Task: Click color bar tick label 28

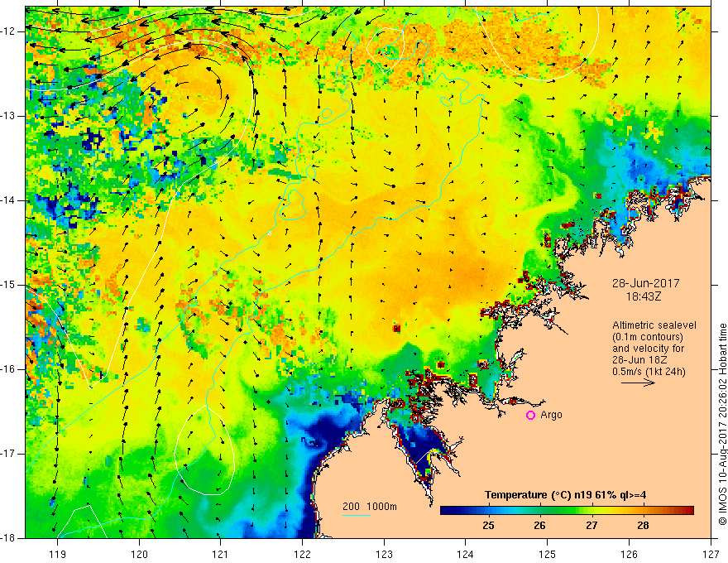Action: coord(643,526)
